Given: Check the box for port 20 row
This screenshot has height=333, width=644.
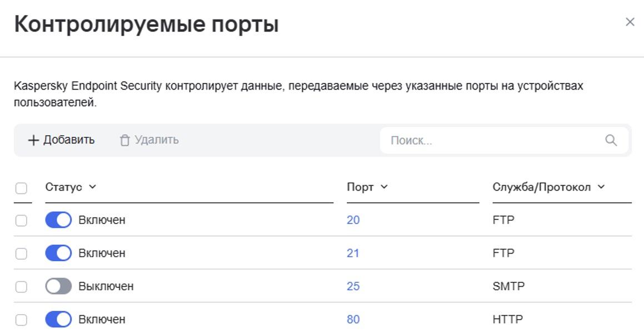Looking at the screenshot, I should [x=21, y=220].
